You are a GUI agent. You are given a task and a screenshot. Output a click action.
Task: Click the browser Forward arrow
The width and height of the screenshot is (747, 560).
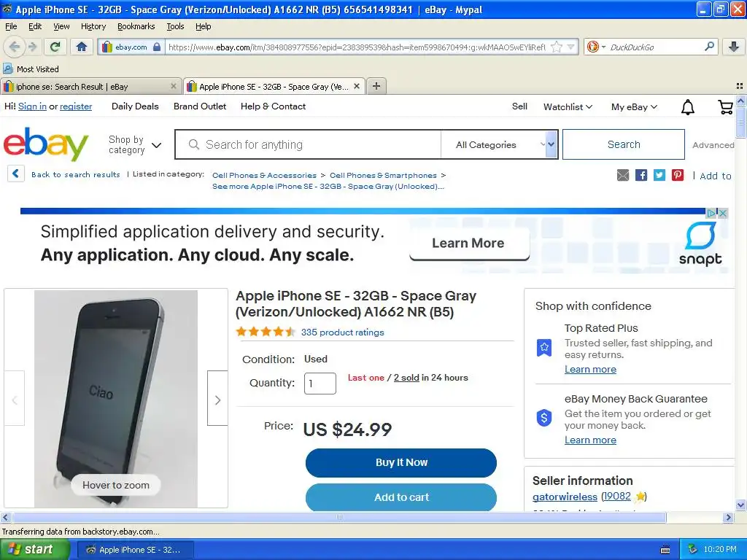point(32,47)
